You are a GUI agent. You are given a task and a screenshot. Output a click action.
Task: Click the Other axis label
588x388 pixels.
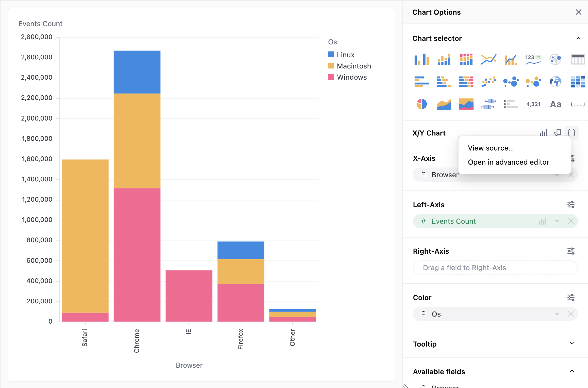tap(292, 338)
